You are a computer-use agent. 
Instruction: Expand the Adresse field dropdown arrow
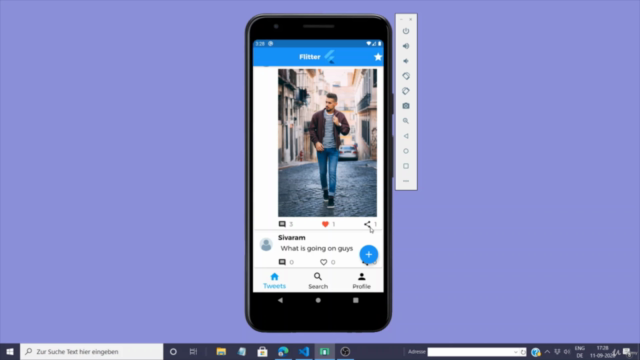516,352
